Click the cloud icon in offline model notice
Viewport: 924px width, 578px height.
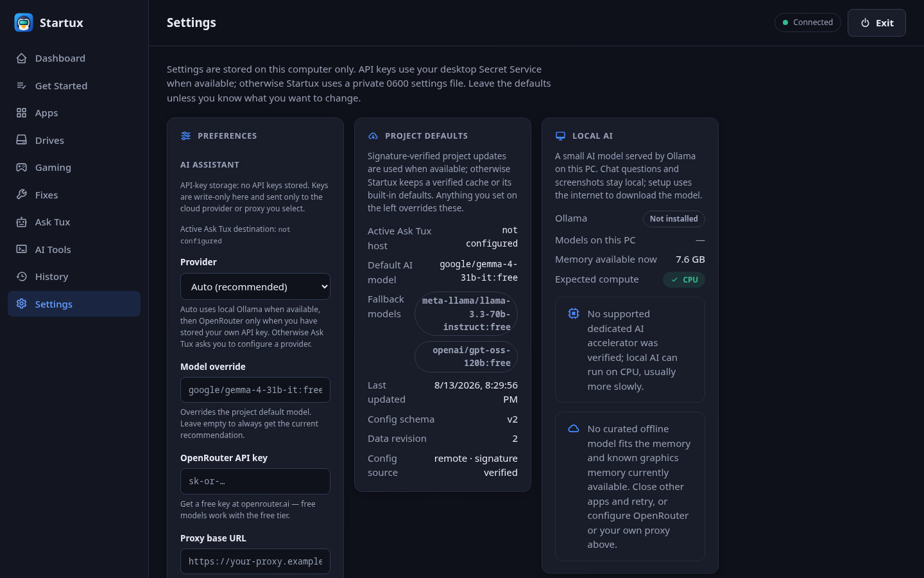[x=574, y=428]
